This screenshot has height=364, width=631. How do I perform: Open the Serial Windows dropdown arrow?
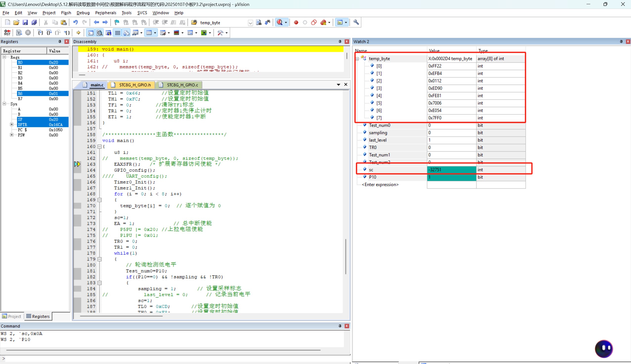tap(169, 33)
